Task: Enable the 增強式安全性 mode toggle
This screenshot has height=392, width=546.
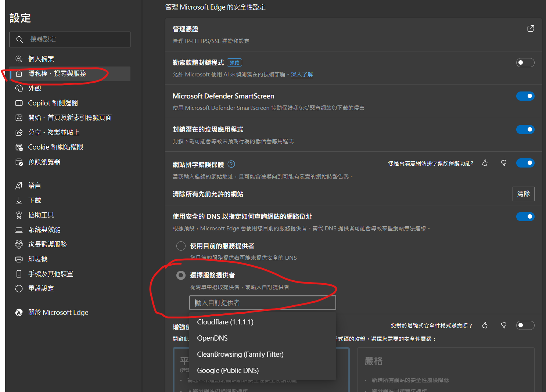Action: [525, 325]
